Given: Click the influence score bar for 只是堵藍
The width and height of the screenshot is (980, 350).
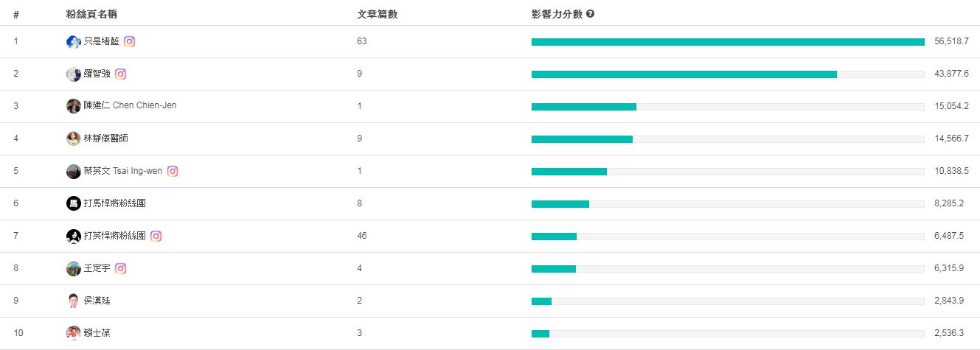Looking at the screenshot, I should pos(727,42).
